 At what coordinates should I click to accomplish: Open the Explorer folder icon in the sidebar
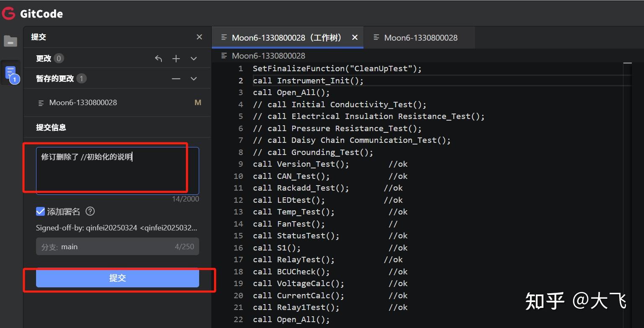tap(10, 41)
